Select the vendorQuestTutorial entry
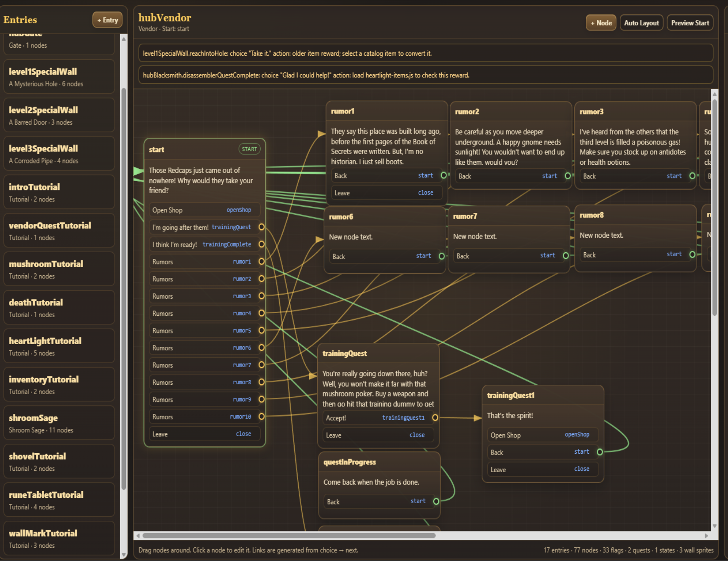 tap(59, 231)
